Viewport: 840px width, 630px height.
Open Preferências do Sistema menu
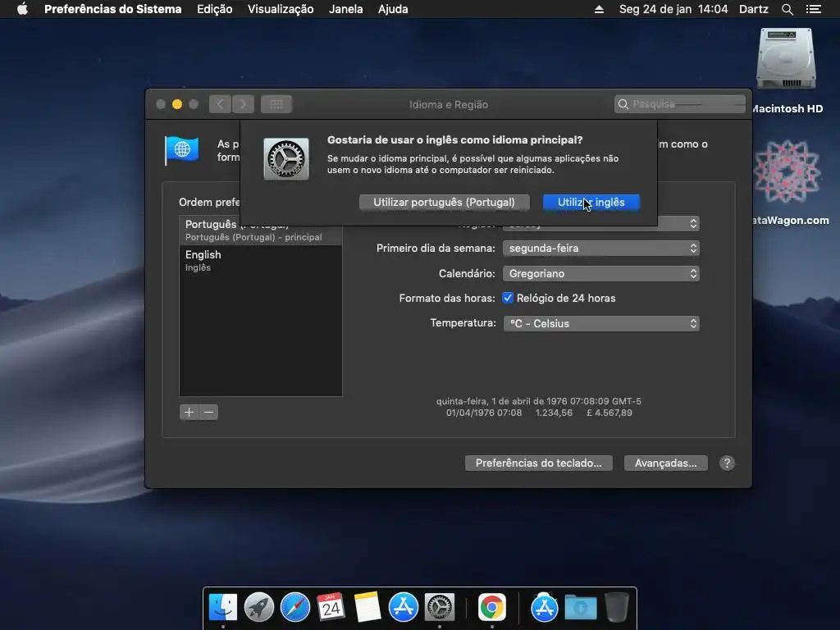click(x=112, y=9)
